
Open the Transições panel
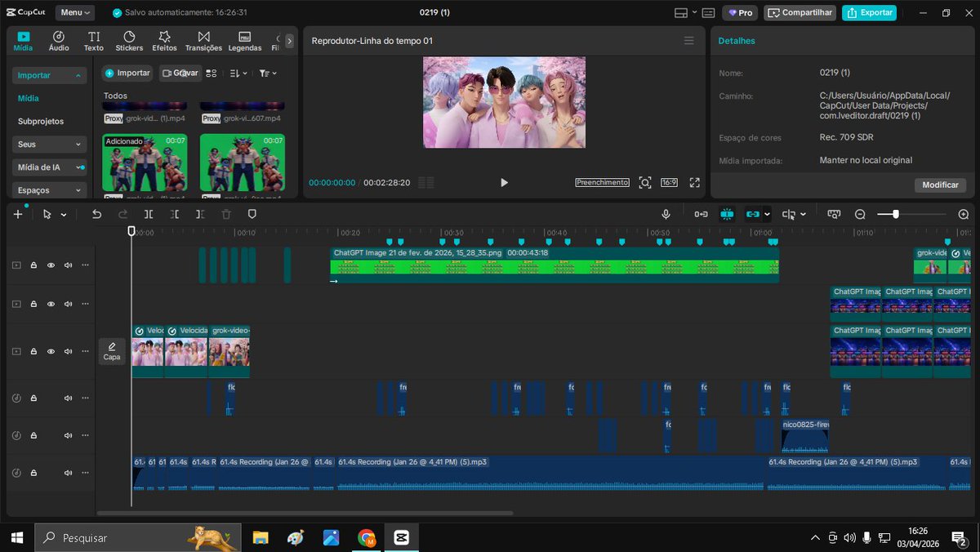pos(204,41)
